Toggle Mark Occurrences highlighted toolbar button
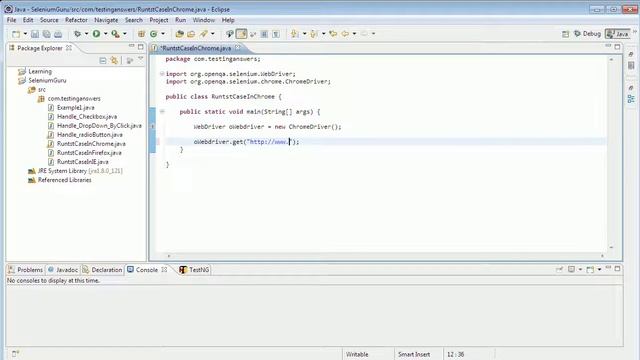The image size is (640, 360). [x=241, y=34]
